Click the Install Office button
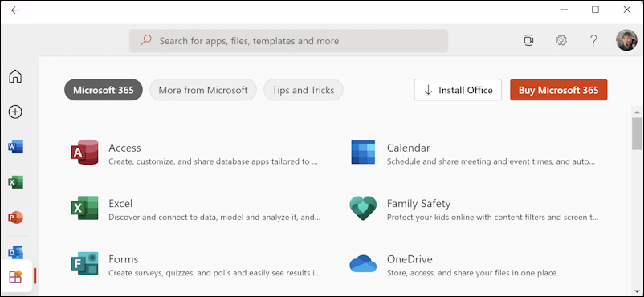 pos(458,90)
